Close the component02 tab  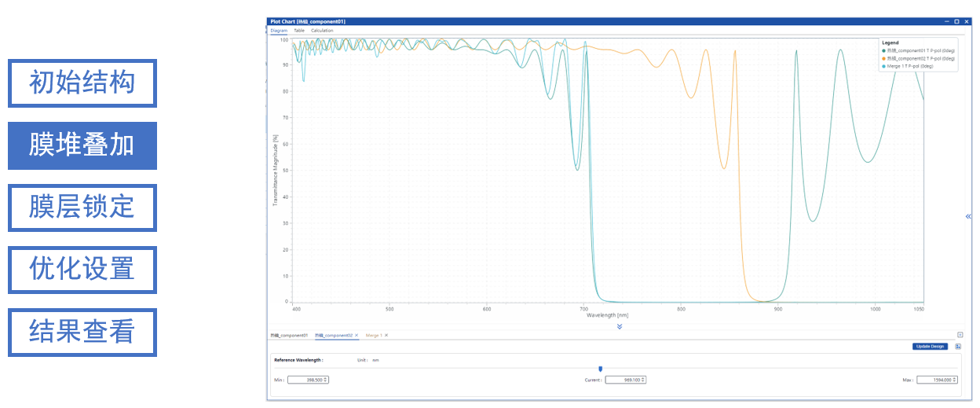356,336
